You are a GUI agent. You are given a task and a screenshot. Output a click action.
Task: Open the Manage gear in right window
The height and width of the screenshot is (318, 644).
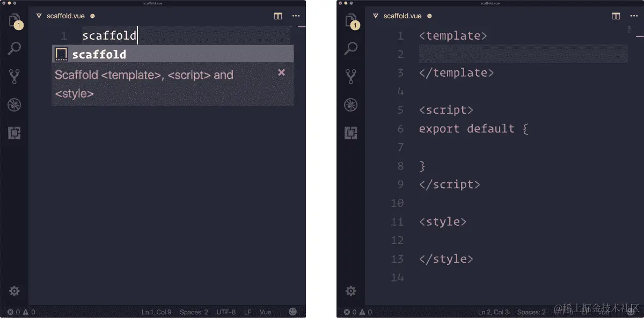click(351, 291)
